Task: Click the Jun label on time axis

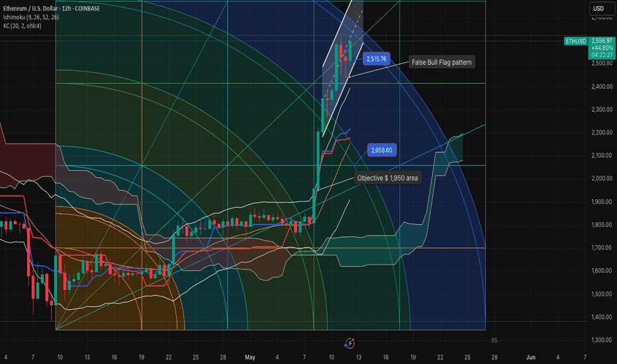Action: point(531,357)
